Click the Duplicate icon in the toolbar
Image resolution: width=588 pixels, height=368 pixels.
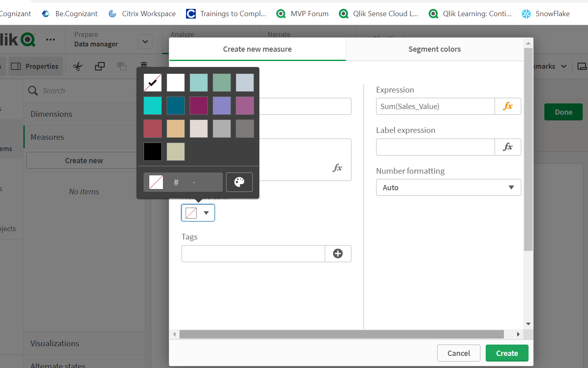100,66
